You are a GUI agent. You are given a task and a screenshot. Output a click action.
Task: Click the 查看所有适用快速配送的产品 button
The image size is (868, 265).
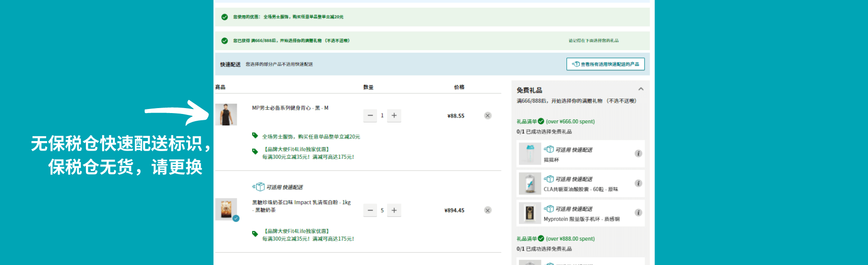coord(605,64)
